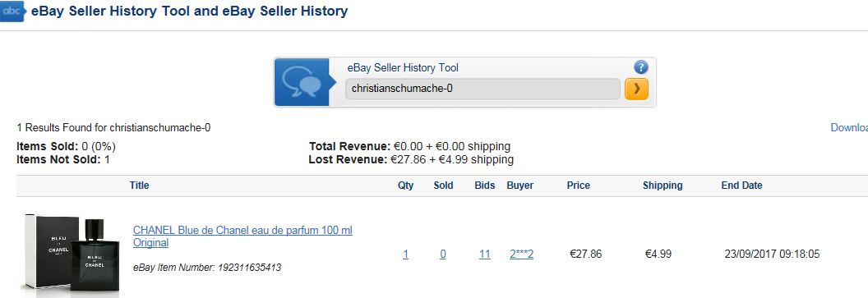Screen dimensions: 868x298
Task: Sort results by Bids column header
Action: click(485, 186)
